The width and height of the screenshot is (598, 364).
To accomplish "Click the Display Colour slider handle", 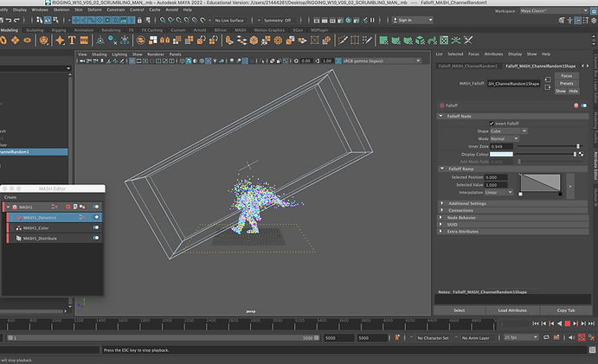I will [575, 154].
